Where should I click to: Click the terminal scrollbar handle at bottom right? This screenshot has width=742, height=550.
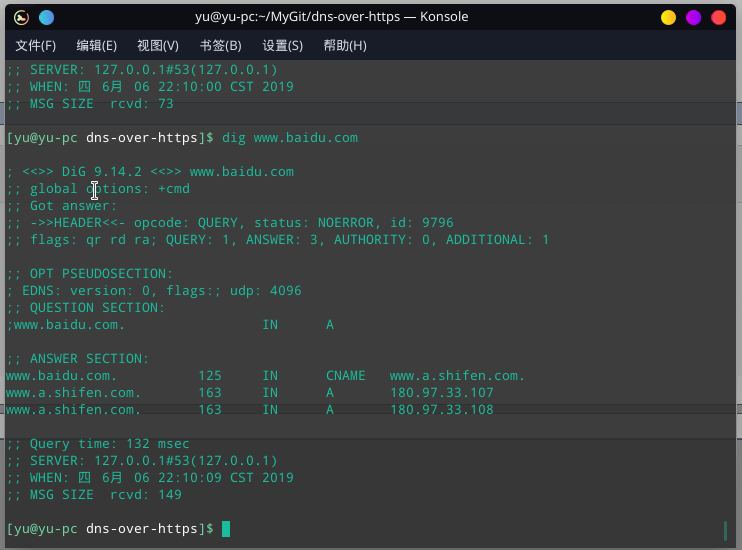pyautogui.click(x=725, y=530)
